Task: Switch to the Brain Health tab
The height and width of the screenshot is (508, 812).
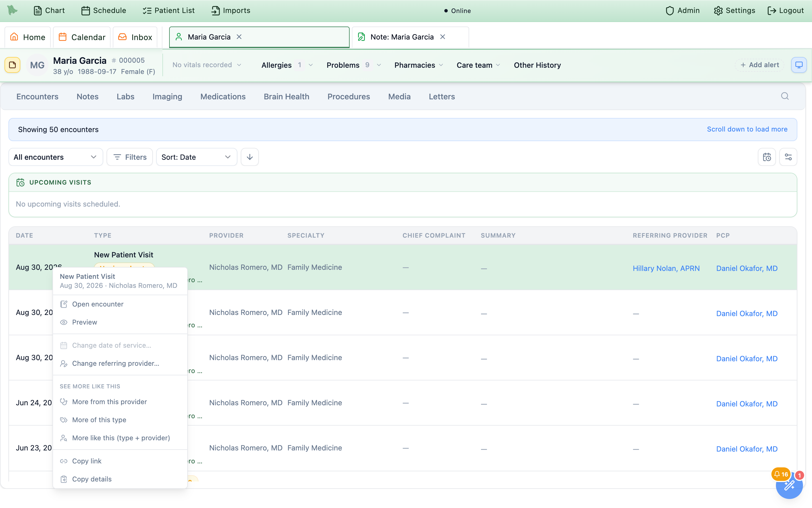Action: (286, 97)
